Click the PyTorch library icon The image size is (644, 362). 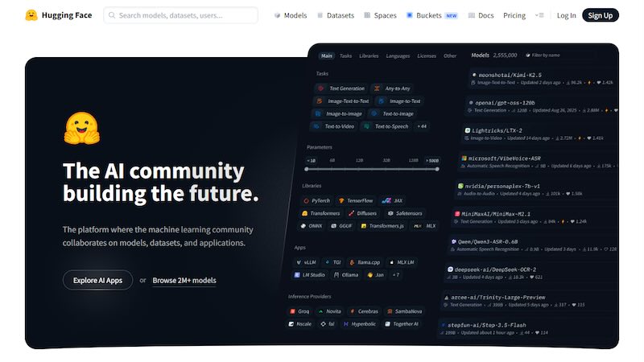(306, 200)
